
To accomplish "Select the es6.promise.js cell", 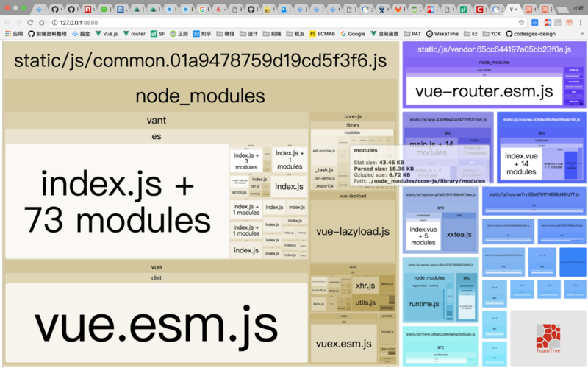I will [324, 151].
